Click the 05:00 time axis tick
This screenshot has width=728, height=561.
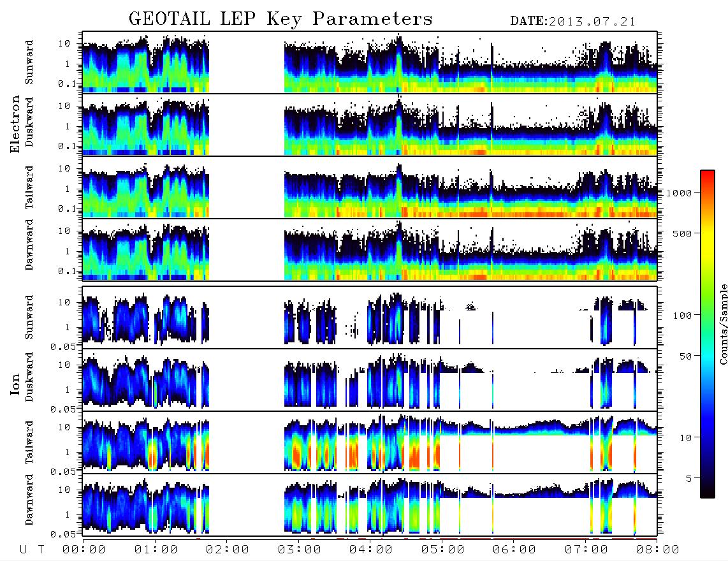point(443,550)
